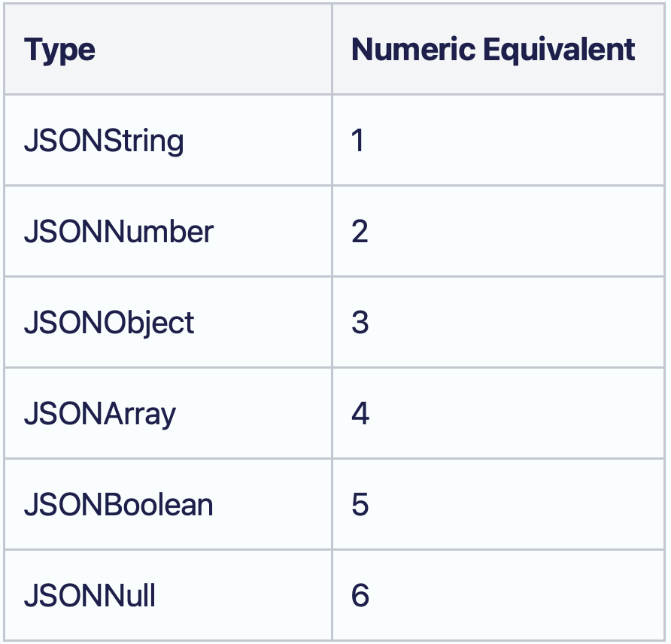Select the JSONObject type cell
The height and width of the screenshot is (644, 671).
[x=109, y=323]
